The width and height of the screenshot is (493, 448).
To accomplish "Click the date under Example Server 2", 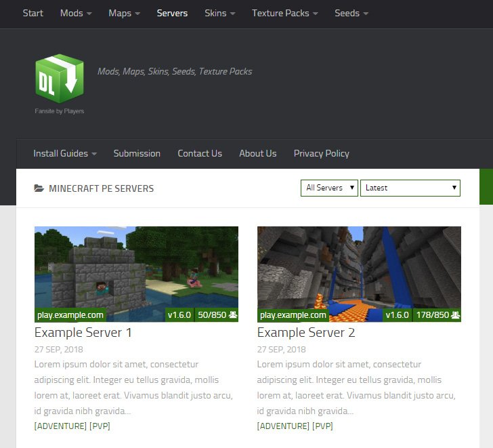I will pos(282,350).
